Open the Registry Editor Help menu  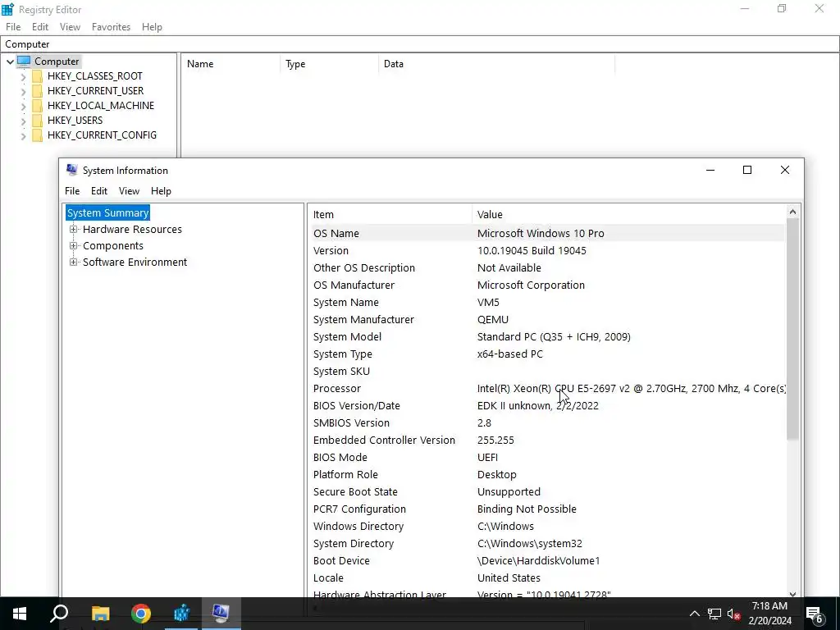coord(152,27)
